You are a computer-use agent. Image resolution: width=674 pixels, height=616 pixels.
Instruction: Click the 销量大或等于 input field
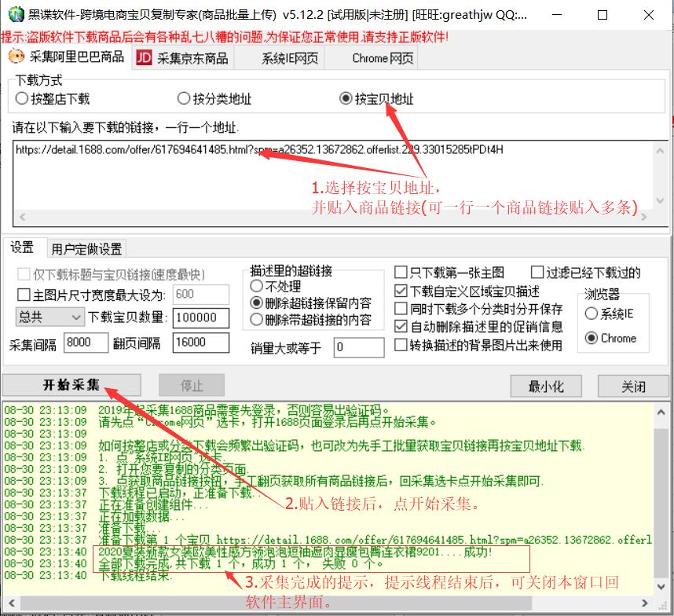click(x=359, y=347)
